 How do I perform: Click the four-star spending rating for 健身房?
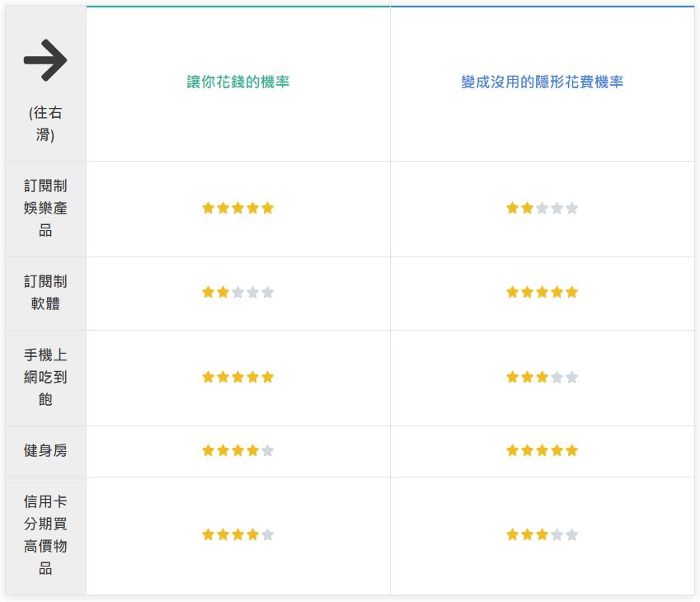(x=238, y=450)
